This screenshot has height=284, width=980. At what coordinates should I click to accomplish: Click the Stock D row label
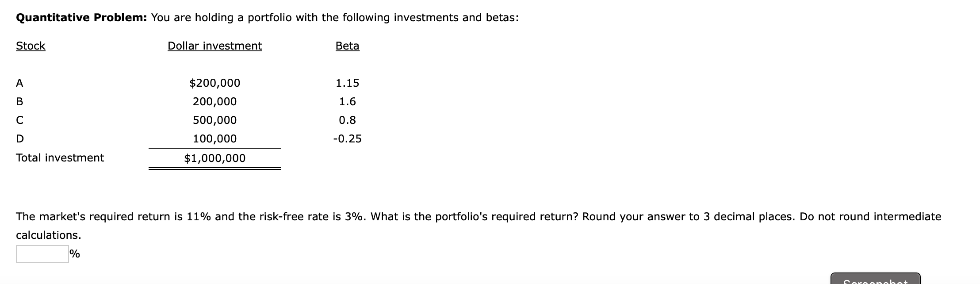(20, 139)
